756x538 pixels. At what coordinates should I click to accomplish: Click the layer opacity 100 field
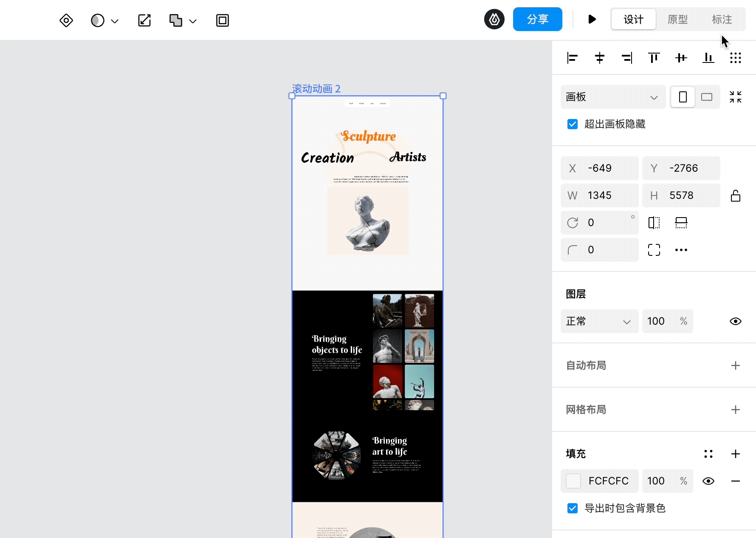(x=668, y=321)
